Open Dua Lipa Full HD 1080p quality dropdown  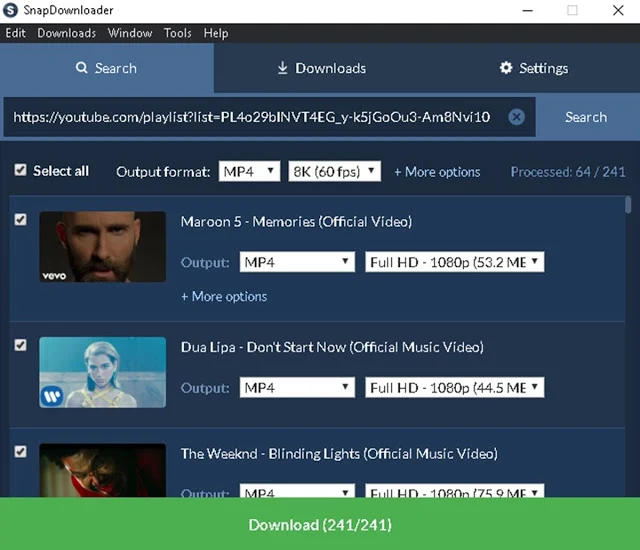click(x=455, y=387)
